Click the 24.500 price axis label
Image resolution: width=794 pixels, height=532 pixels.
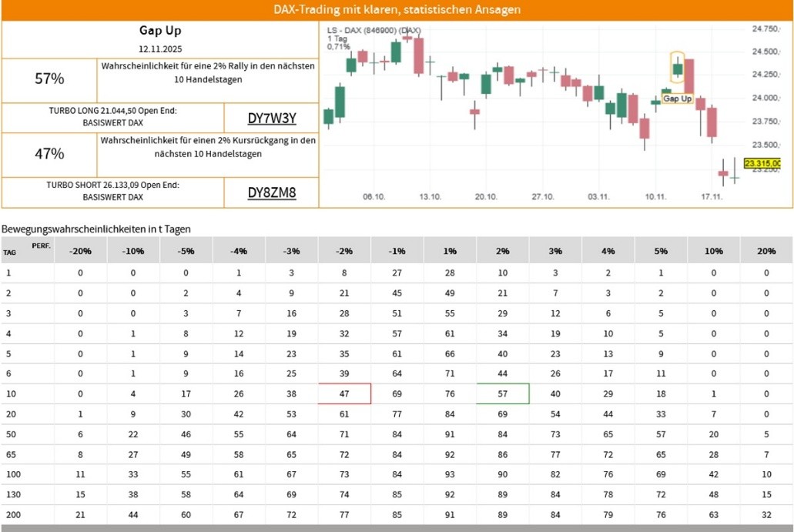tap(766, 52)
